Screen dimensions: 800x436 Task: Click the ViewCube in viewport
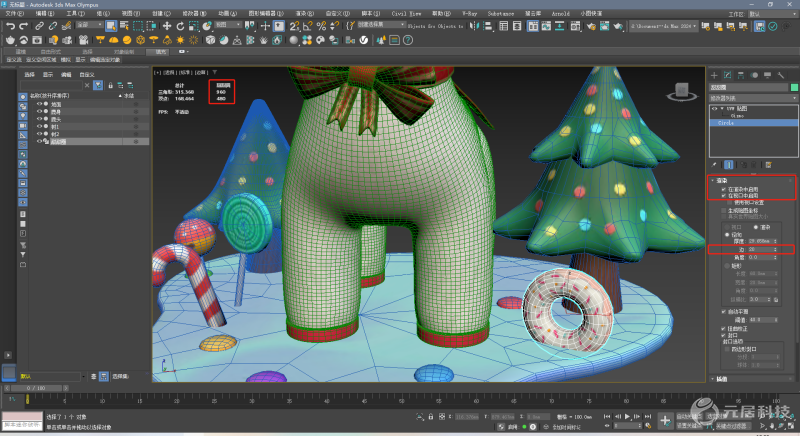pos(683,90)
